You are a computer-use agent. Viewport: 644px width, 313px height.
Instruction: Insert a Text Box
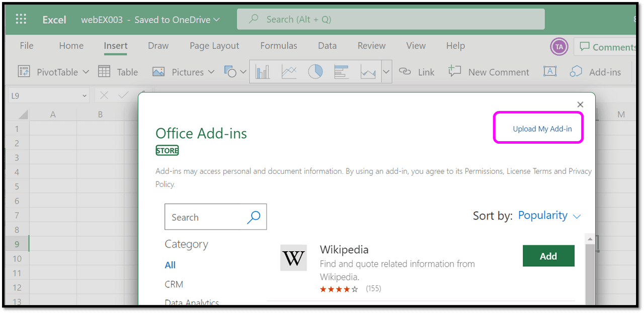click(550, 71)
